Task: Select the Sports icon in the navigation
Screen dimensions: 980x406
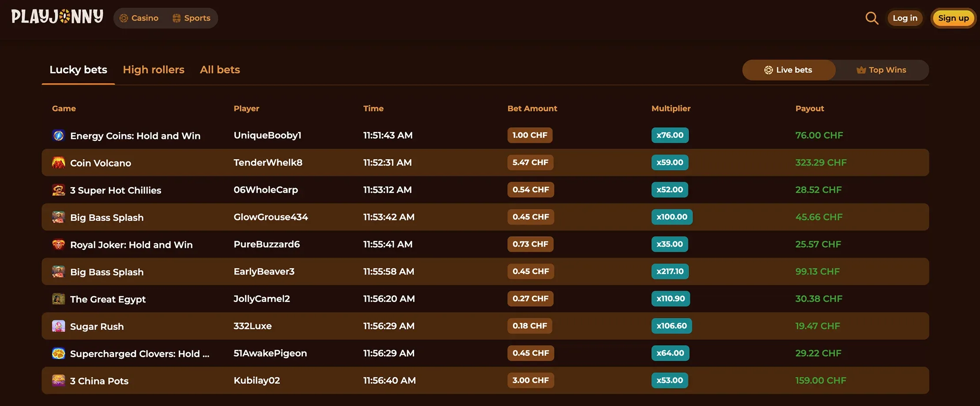Action: pyautogui.click(x=176, y=18)
